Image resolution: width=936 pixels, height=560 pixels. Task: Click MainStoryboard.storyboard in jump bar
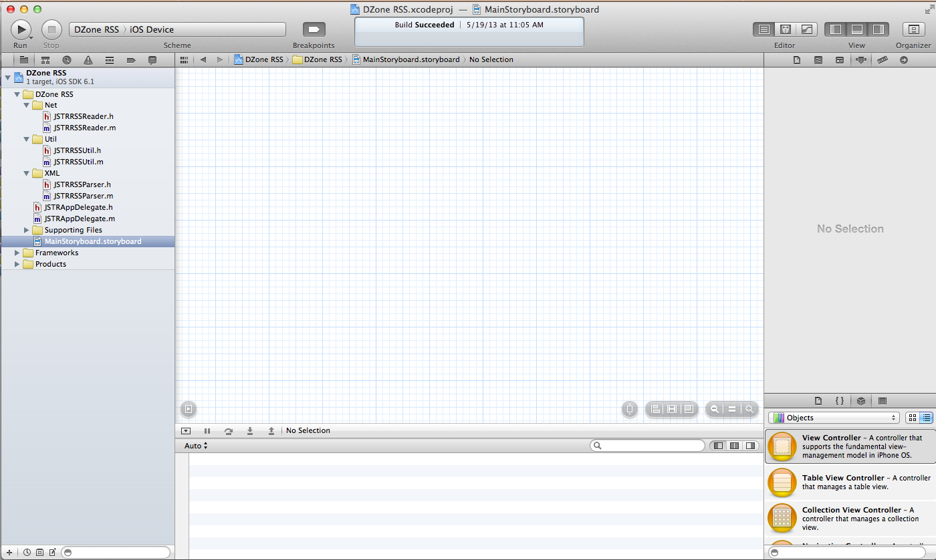[406, 59]
